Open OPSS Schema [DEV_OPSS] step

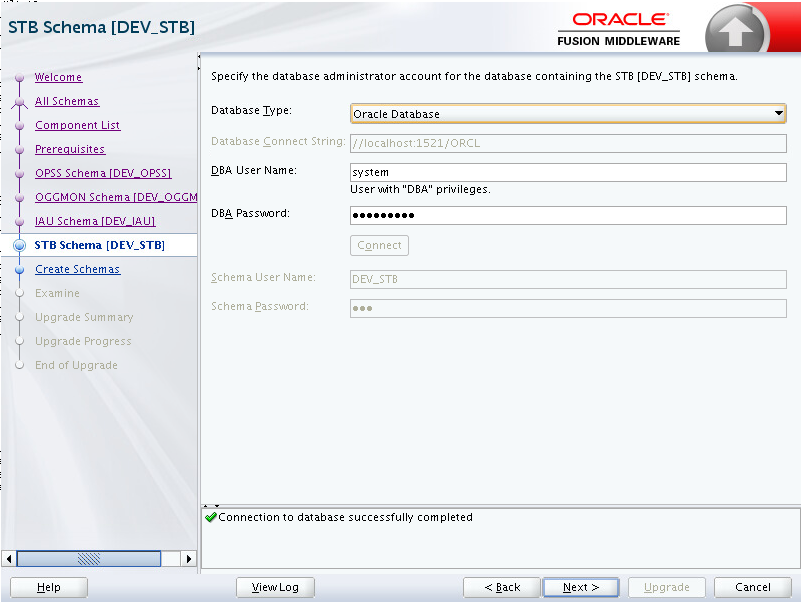pyautogui.click(x=103, y=173)
